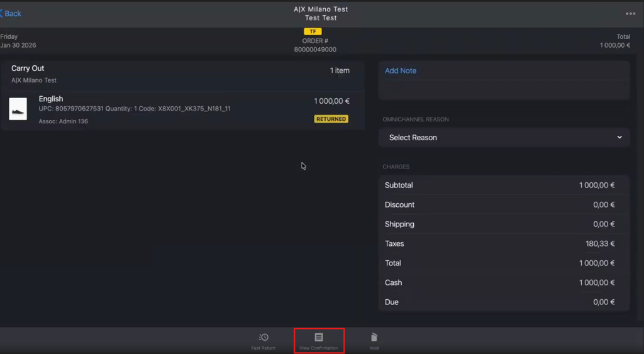Screen dimensions: 644x354
Task: Click the CHARGES section label
Action: [x=396, y=167]
